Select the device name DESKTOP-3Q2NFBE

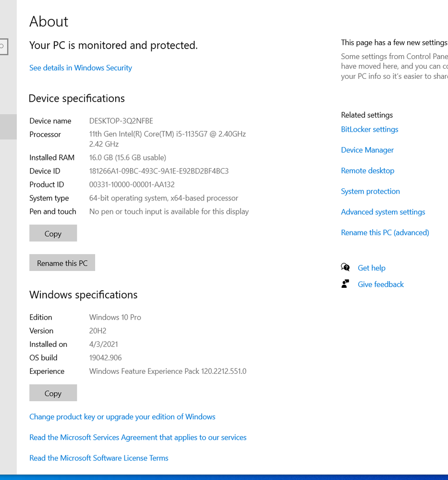tap(121, 121)
